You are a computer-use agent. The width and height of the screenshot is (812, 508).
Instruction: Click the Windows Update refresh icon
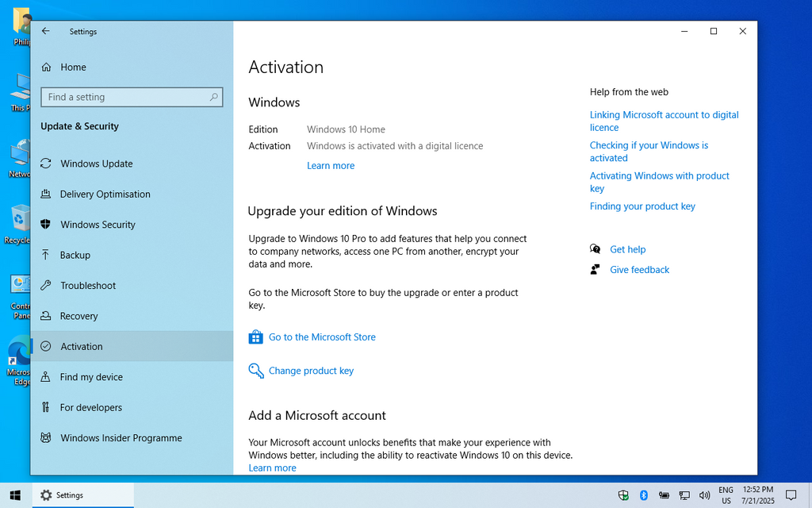[45, 164]
